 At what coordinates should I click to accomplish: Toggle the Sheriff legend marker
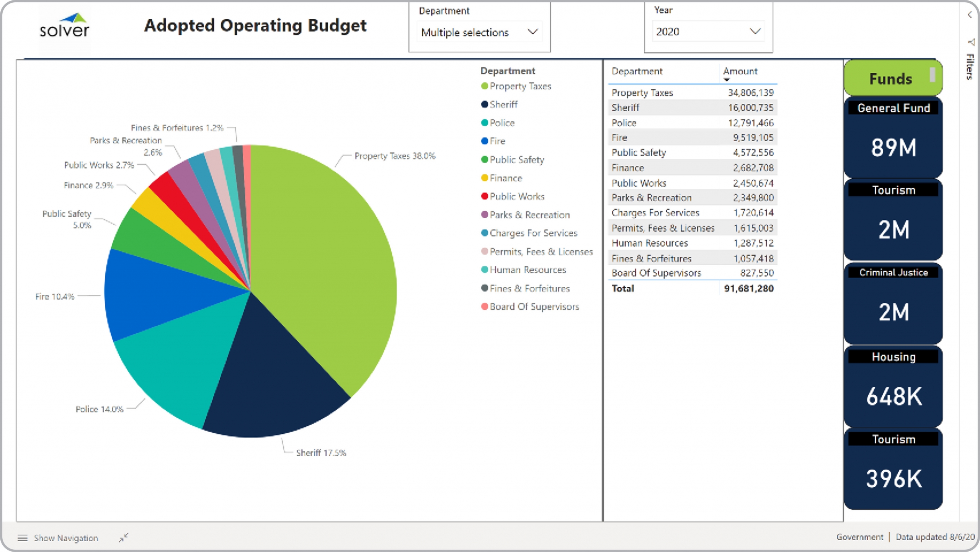pos(485,104)
